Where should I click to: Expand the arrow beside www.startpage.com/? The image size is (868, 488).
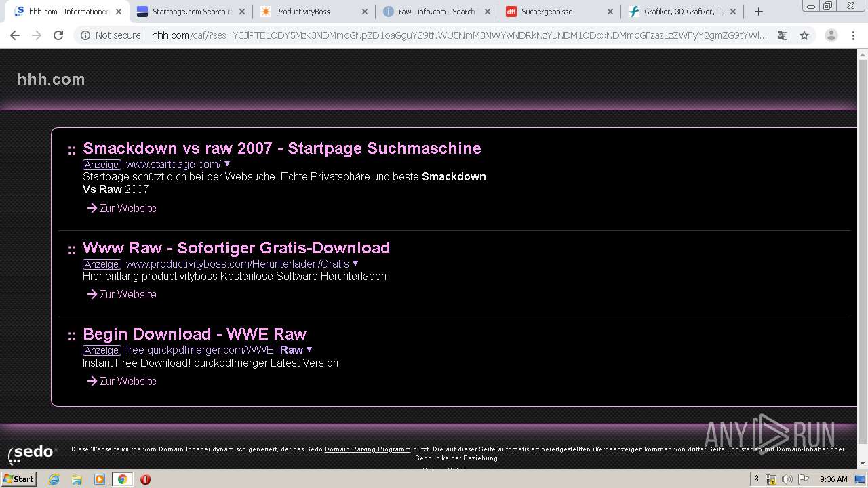click(227, 164)
